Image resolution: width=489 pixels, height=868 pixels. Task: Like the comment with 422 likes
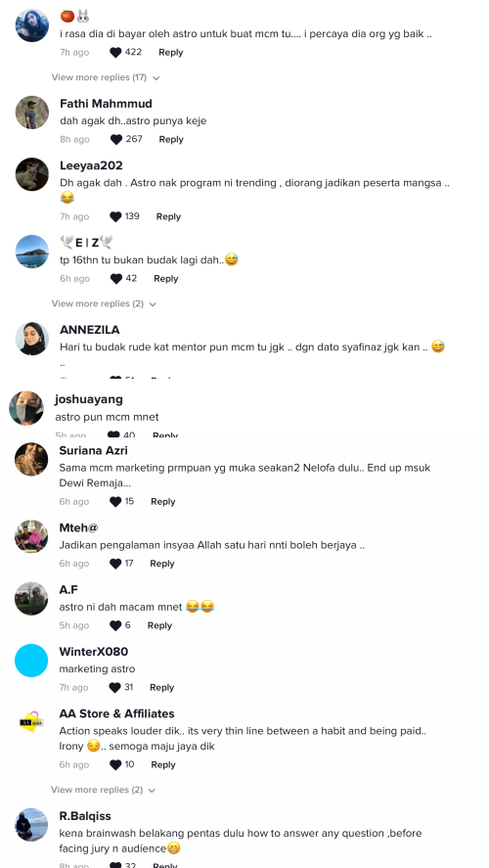point(115,53)
